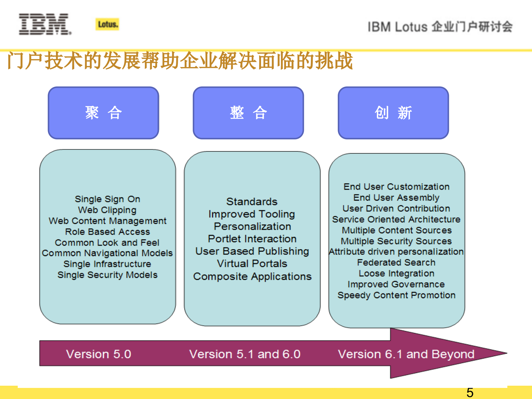Click the IBM logo

tap(45, 24)
